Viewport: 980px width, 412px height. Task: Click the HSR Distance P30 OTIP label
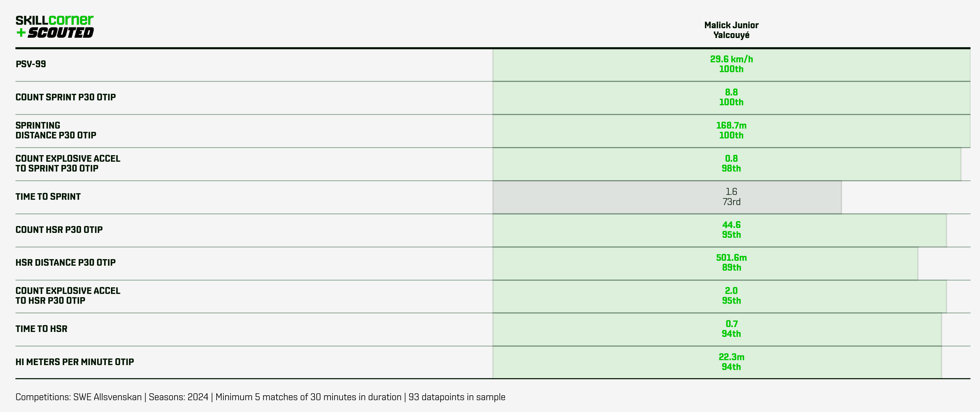pos(65,263)
